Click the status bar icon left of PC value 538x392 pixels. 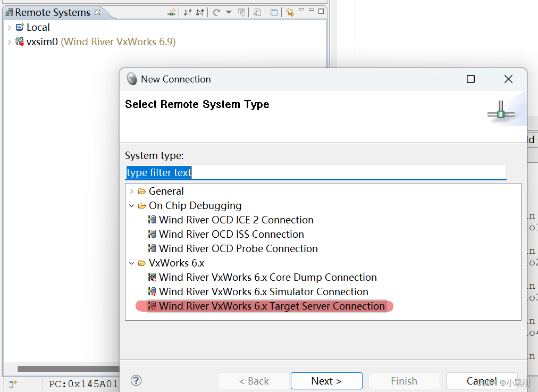(x=13, y=384)
